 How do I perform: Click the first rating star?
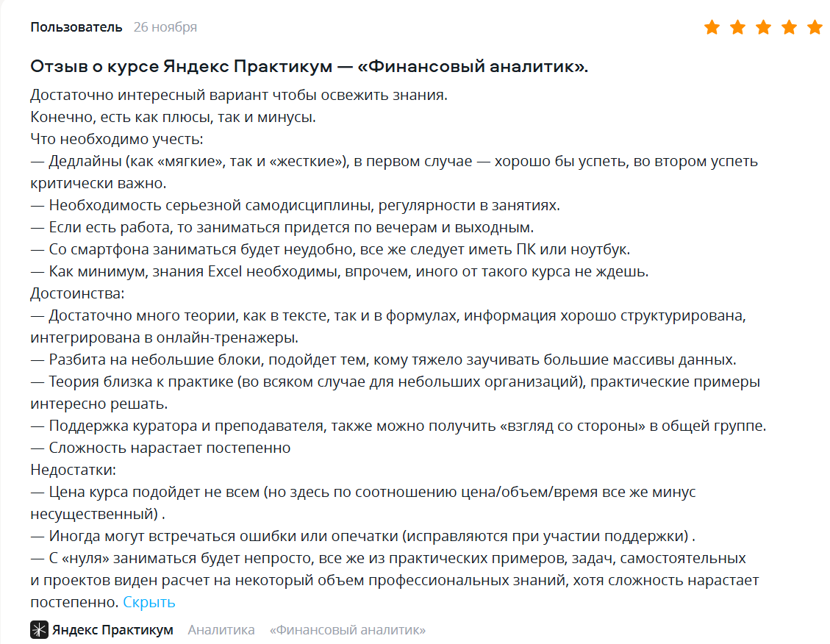pyautogui.click(x=712, y=28)
